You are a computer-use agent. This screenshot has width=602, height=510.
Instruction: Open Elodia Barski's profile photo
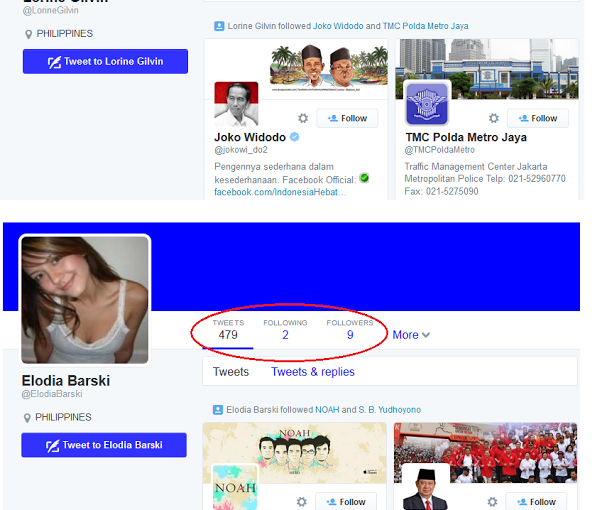point(85,300)
